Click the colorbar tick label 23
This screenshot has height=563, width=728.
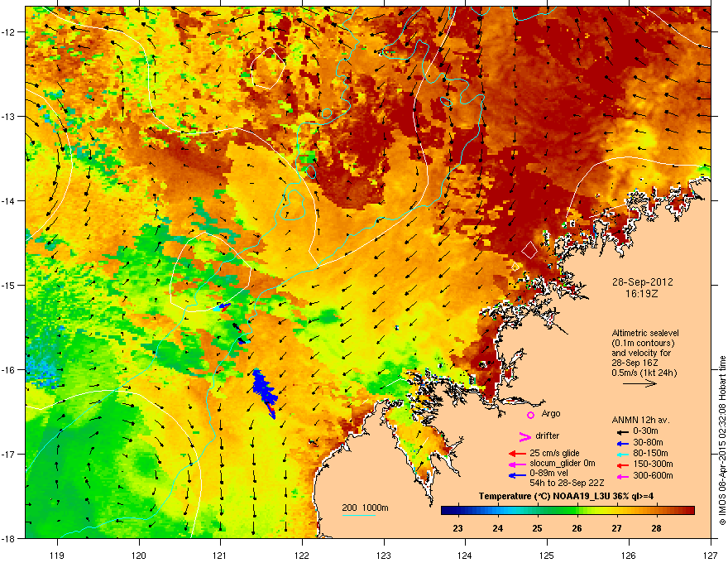tap(457, 528)
